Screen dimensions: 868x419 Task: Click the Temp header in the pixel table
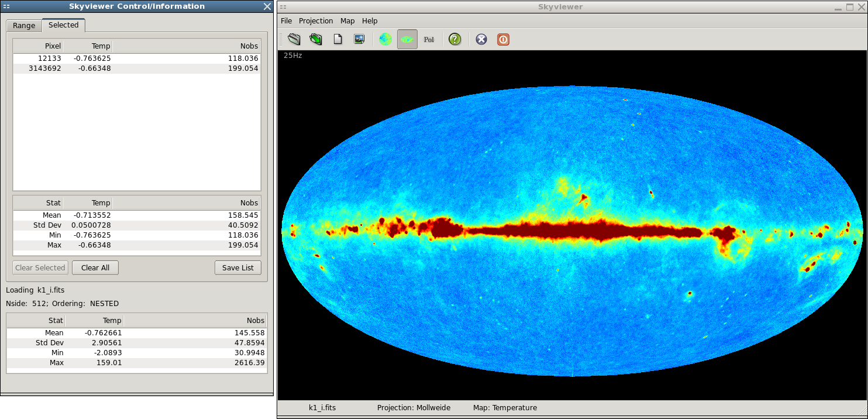coord(87,46)
